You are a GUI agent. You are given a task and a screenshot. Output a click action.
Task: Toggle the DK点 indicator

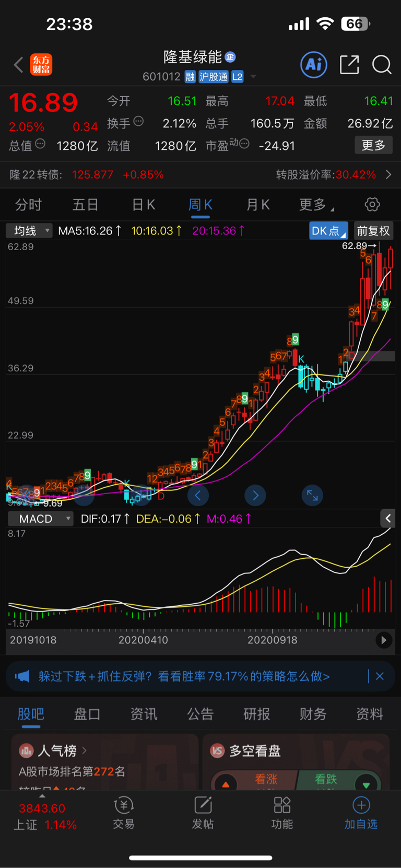click(x=328, y=231)
